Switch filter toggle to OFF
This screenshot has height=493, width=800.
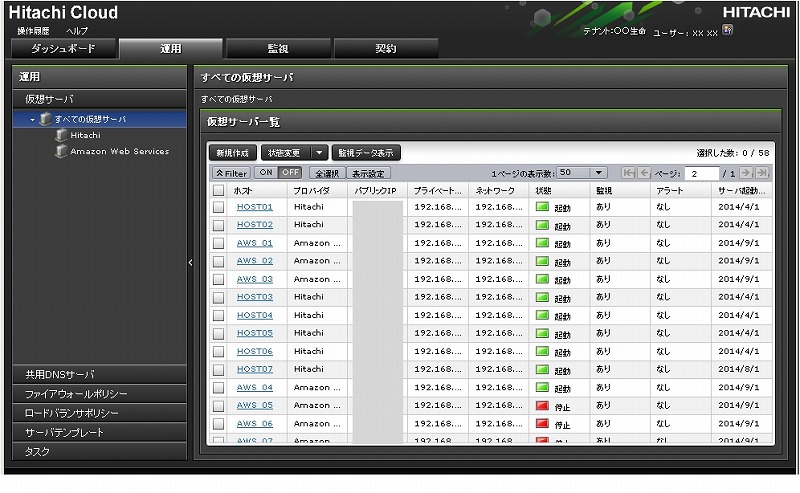[290, 172]
